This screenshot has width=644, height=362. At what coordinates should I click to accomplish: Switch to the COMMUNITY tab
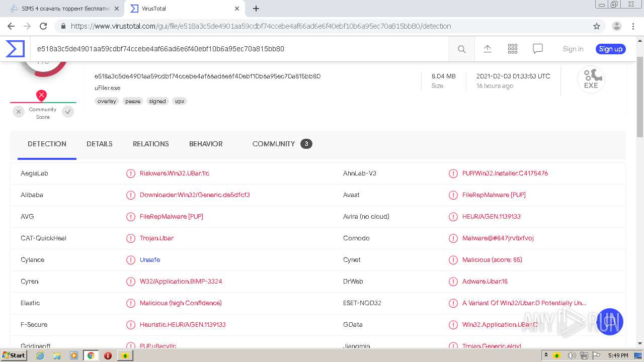tap(282, 144)
